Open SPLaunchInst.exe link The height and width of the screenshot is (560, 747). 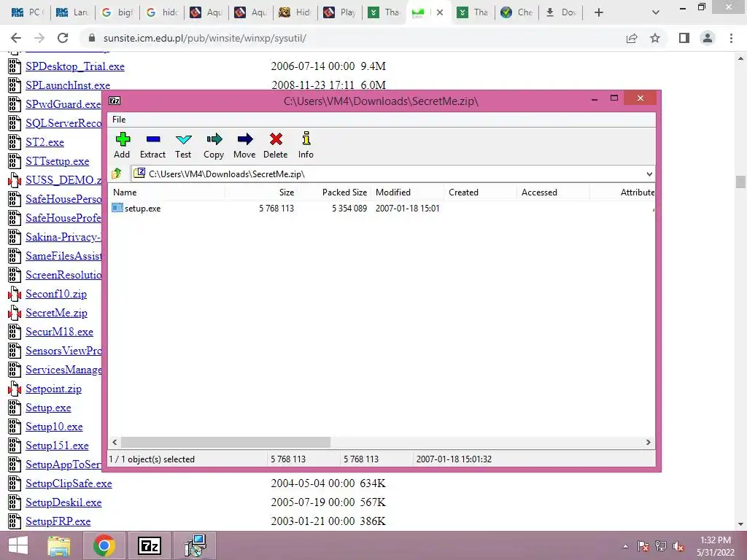[68, 85]
